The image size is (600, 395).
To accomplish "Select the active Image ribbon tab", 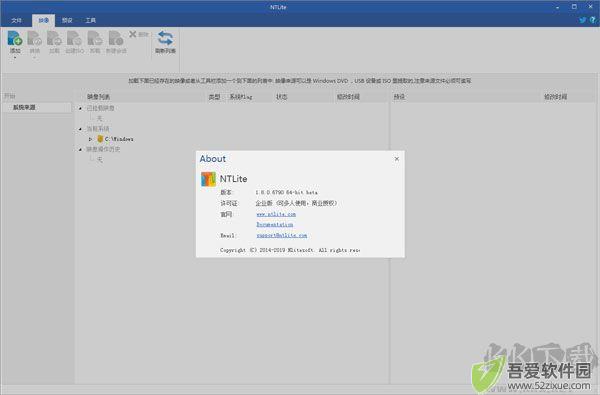I will pyautogui.click(x=44, y=20).
